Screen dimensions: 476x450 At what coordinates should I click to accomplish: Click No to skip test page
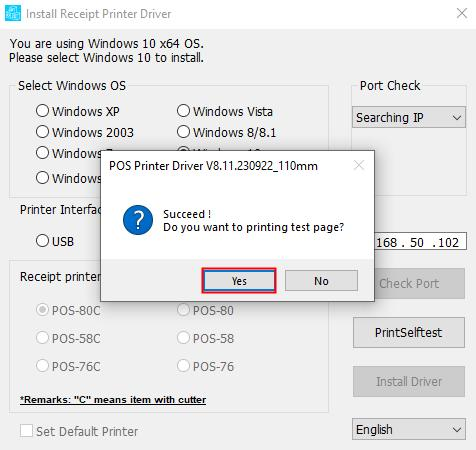(321, 281)
